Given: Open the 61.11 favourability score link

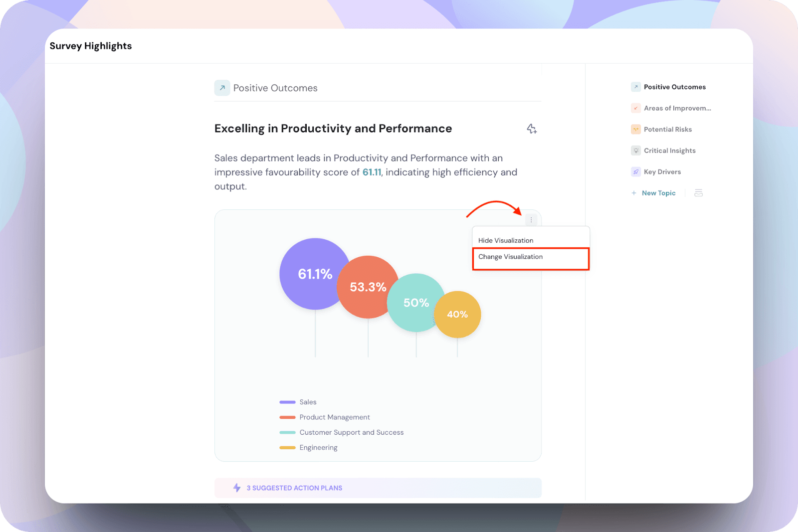Looking at the screenshot, I should [372, 172].
